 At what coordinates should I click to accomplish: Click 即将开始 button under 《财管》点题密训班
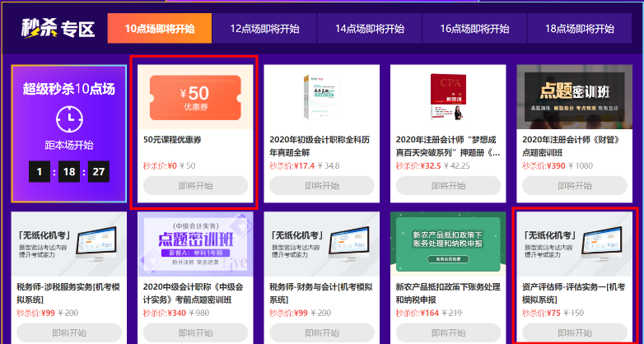(x=575, y=185)
